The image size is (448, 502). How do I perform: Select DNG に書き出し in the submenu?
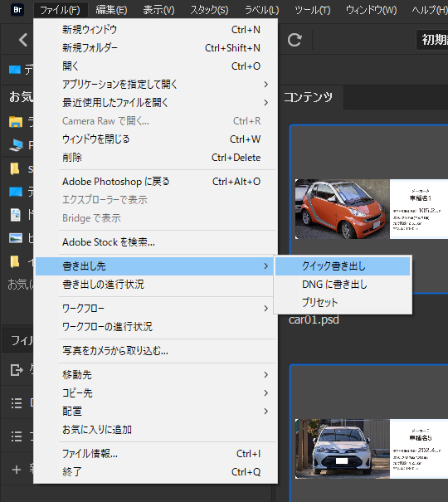343,285
